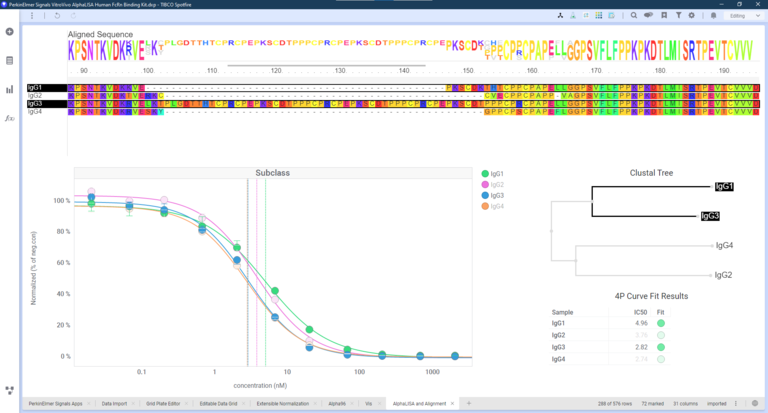This screenshot has width=768, height=413.
Task: Click the redo arrow in the top toolbar
Action: (73, 16)
